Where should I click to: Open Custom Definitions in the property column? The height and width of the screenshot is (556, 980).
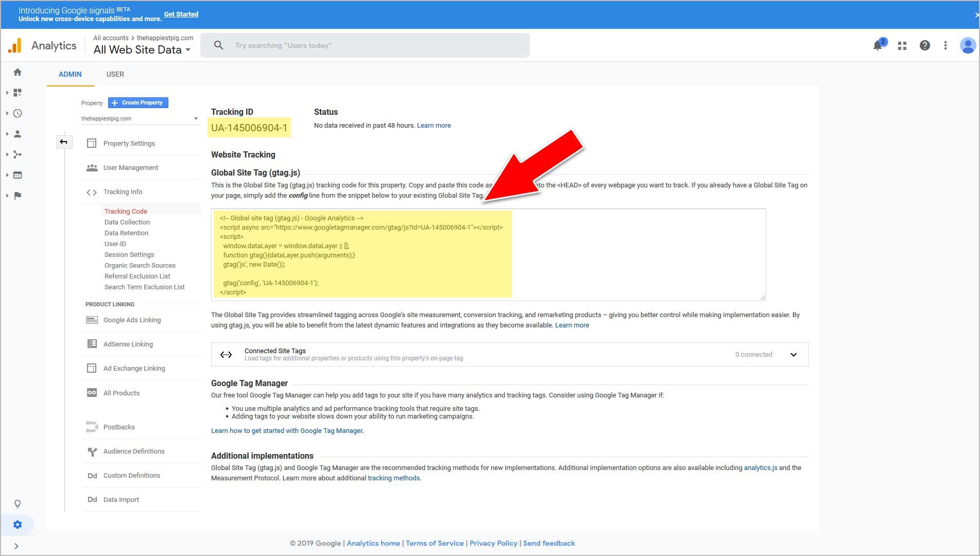click(x=132, y=475)
